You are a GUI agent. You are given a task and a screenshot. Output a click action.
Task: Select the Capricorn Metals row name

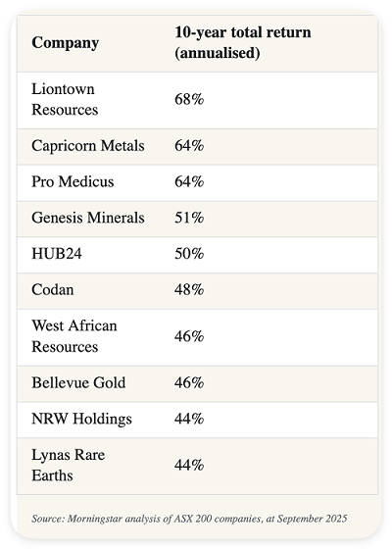(x=88, y=146)
